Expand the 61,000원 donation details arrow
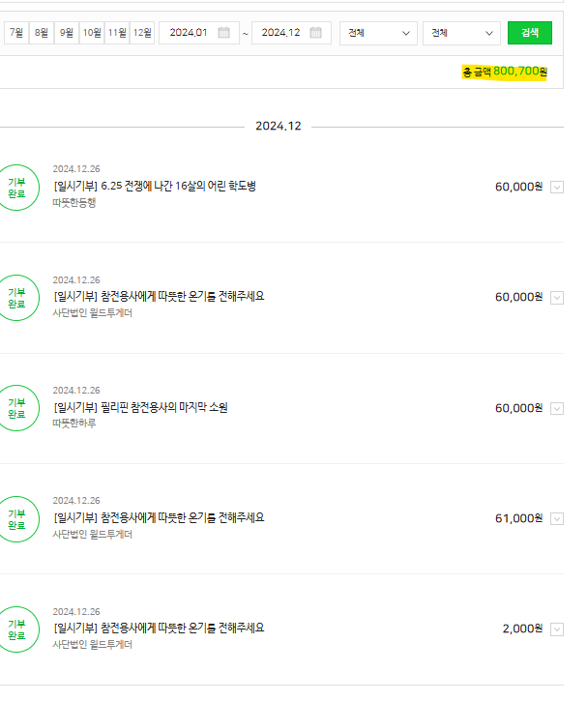Viewport: 588px width, 702px height. click(556, 519)
